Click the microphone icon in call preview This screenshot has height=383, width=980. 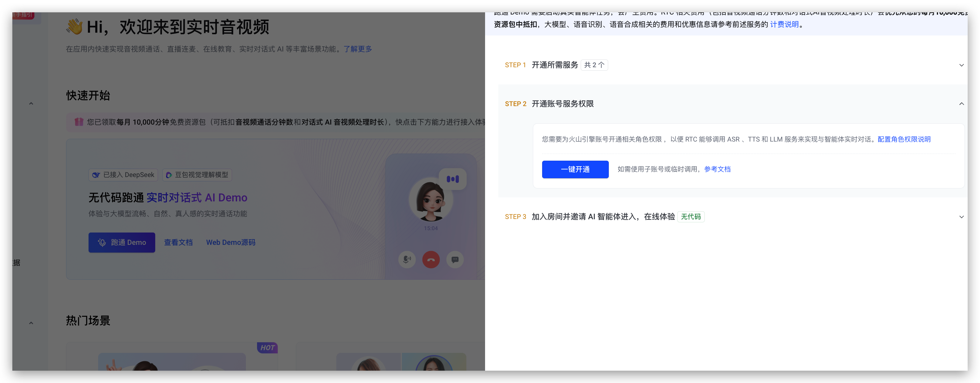(407, 260)
